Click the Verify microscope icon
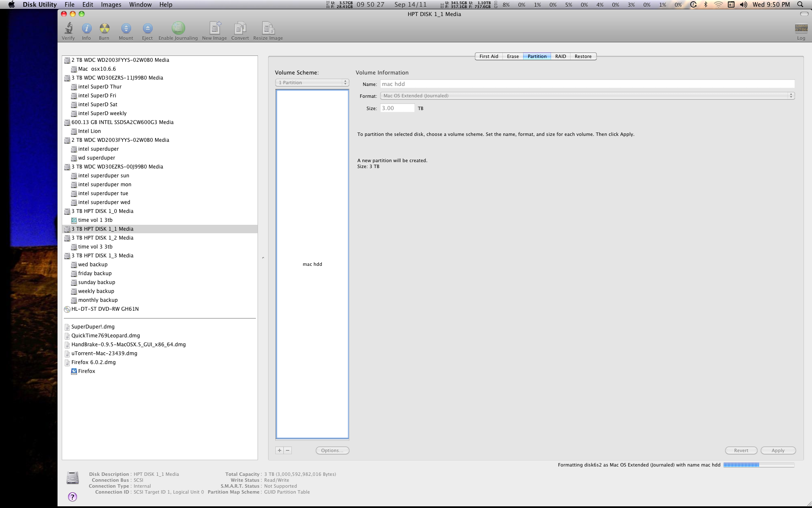 pyautogui.click(x=68, y=29)
